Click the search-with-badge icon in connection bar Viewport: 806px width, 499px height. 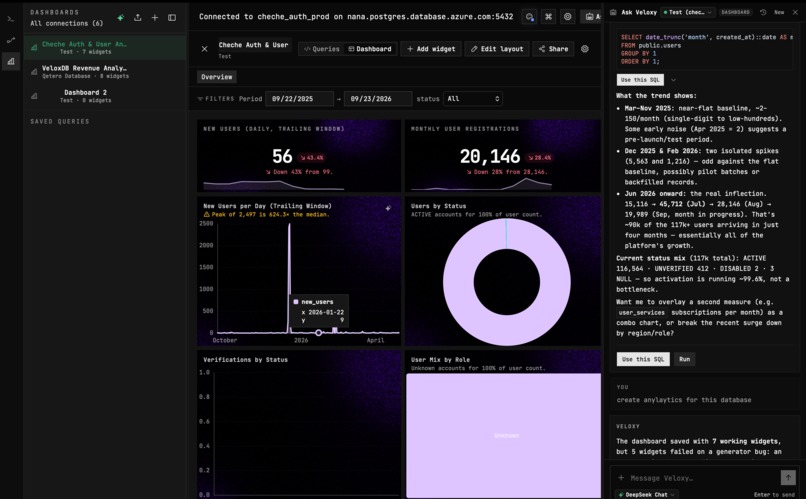(529, 16)
